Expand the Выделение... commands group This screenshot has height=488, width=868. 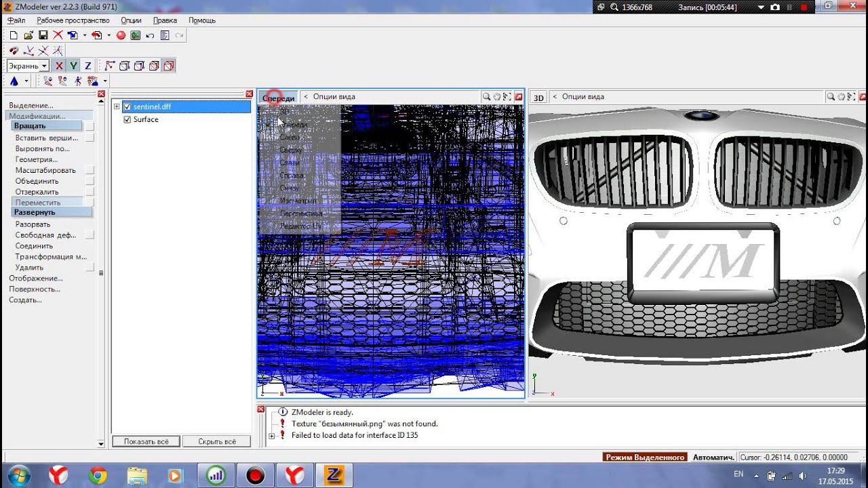coord(31,105)
